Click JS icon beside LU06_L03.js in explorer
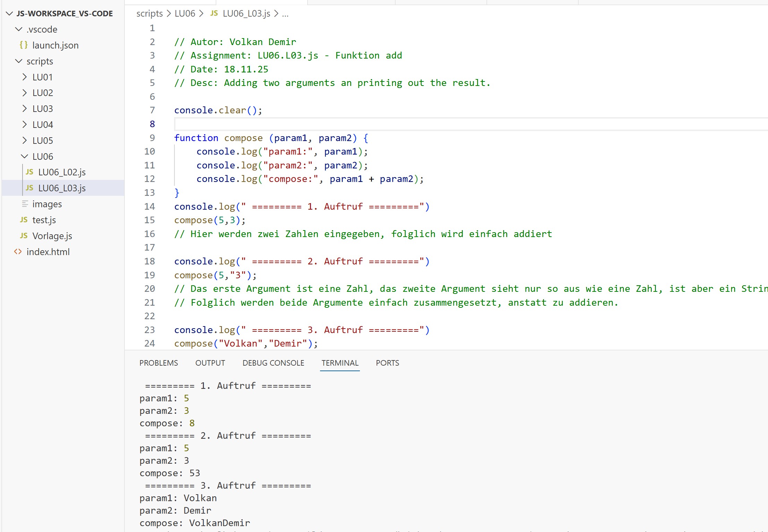768x532 pixels. [29, 188]
